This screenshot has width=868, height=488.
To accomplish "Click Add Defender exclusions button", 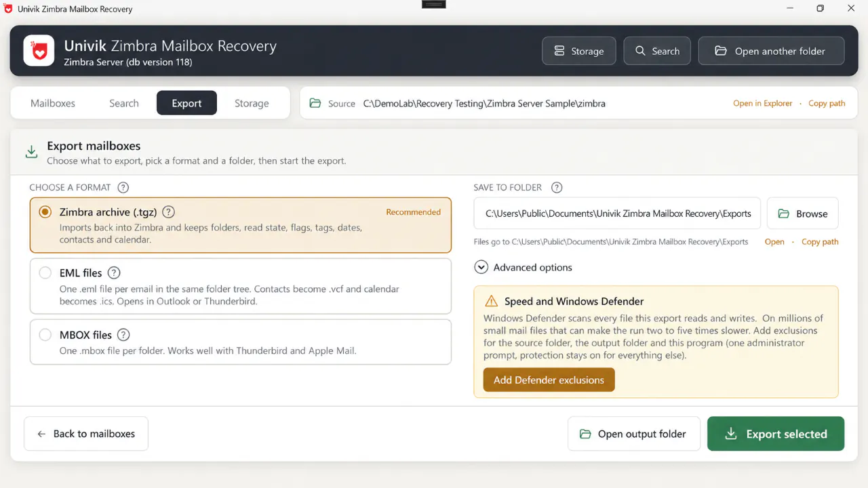I will pyautogui.click(x=549, y=380).
